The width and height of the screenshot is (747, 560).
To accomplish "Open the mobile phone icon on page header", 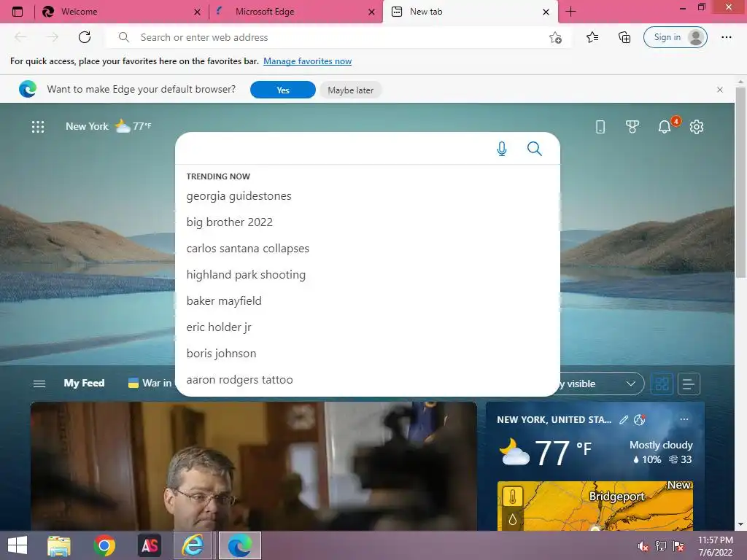I will pos(600,127).
